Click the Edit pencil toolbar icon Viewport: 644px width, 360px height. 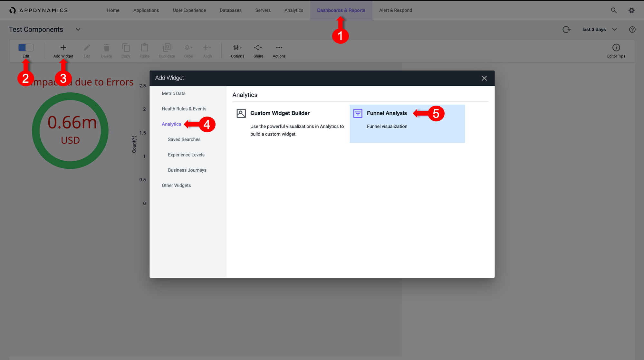coord(87,48)
